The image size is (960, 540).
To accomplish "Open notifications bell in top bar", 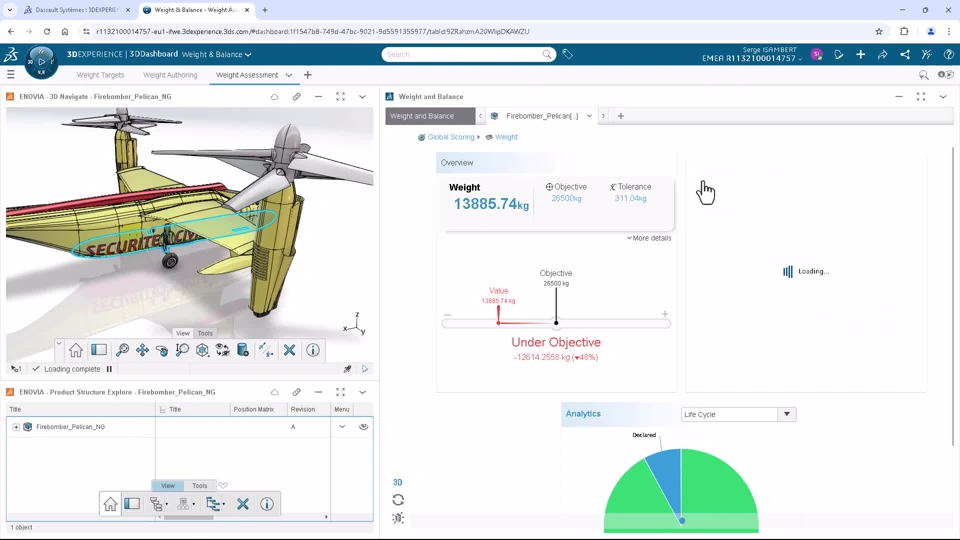I will click(x=838, y=54).
